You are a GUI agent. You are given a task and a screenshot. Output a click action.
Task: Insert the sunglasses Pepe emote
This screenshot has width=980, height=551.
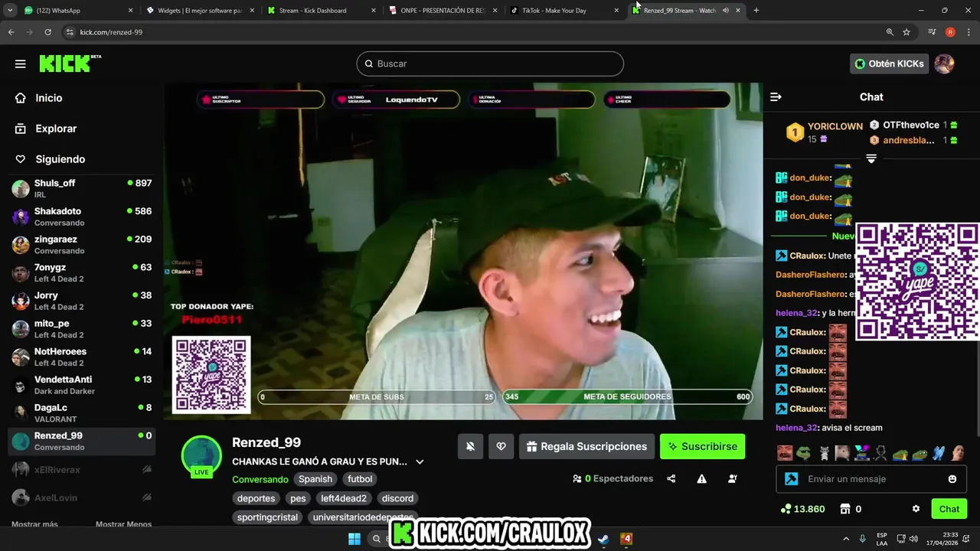tap(803, 453)
